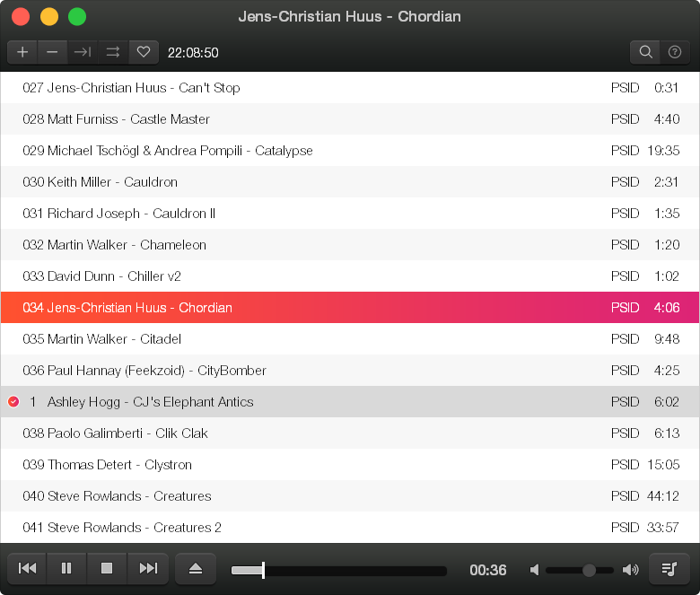
Task: Pause the current playback
Action: tap(66, 568)
